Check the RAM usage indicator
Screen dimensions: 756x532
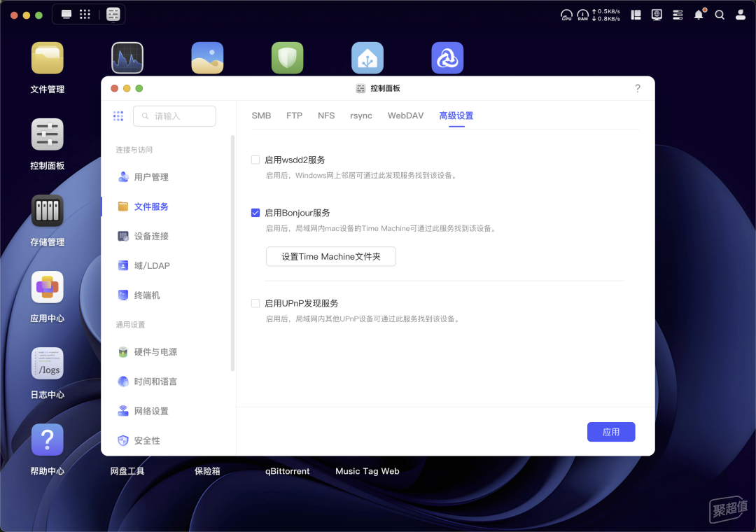click(583, 15)
